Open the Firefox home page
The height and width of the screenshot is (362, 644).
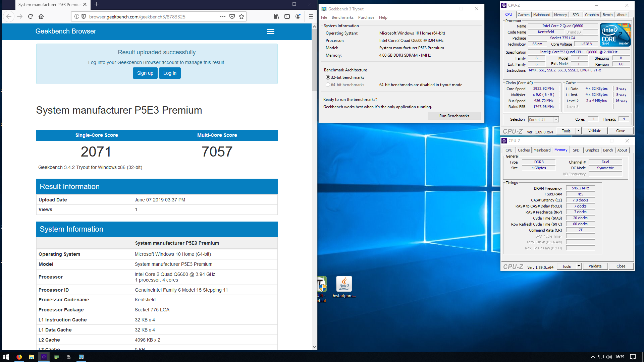coord(41,16)
